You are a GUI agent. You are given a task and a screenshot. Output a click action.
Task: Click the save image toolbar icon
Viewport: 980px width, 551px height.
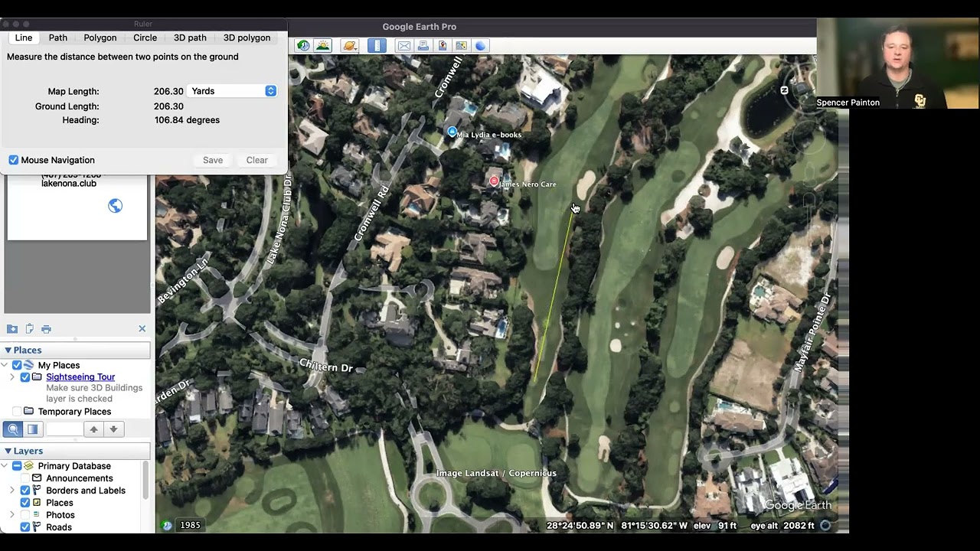(443, 46)
